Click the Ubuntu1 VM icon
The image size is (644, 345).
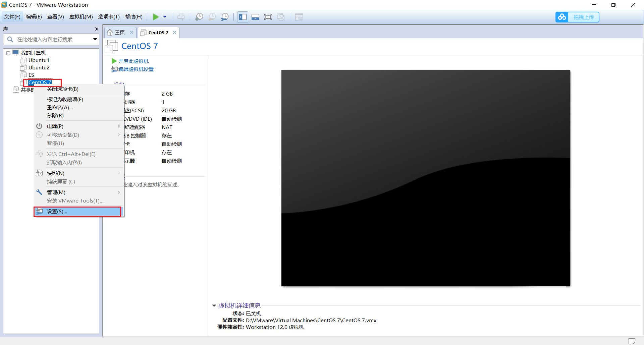pyautogui.click(x=23, y=60)
